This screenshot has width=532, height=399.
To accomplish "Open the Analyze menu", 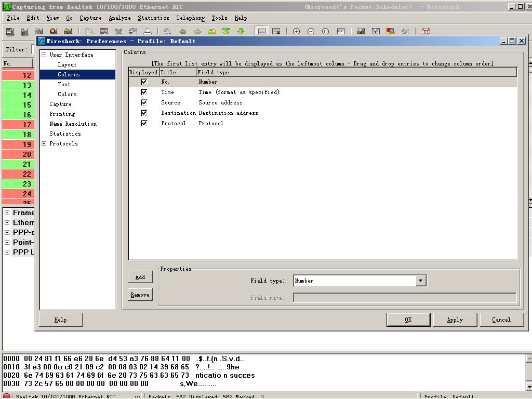I will tap(120, 18).
